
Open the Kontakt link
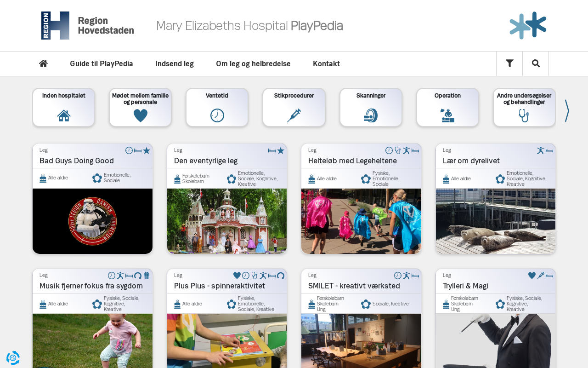326,63
